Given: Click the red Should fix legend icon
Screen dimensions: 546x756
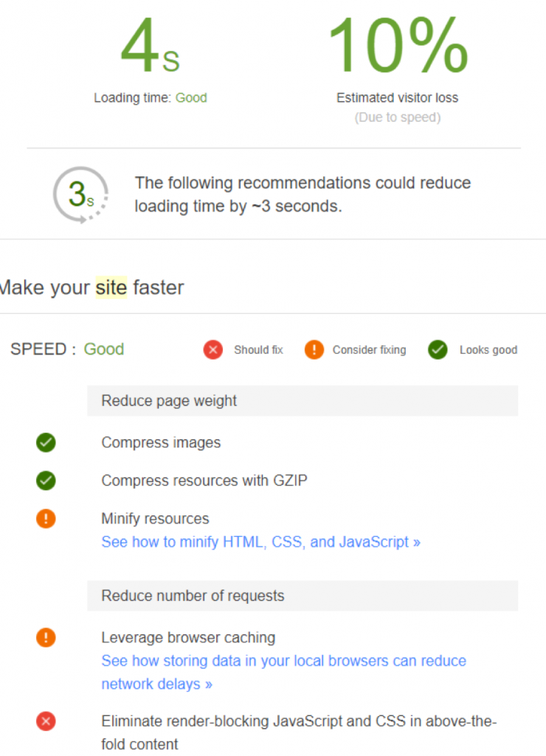Looking at the screenshot, I should pos(213,350).
